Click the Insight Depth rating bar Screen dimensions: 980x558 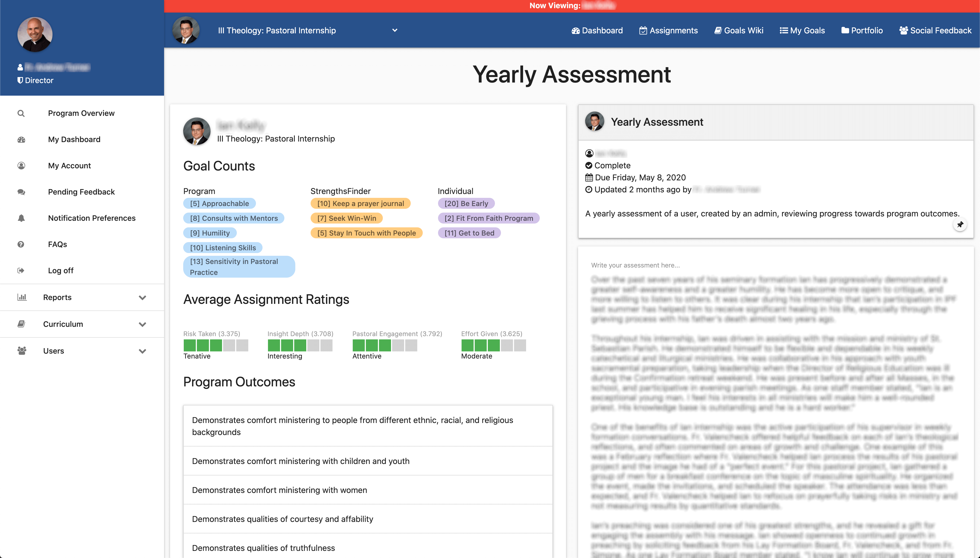point(300,345)
